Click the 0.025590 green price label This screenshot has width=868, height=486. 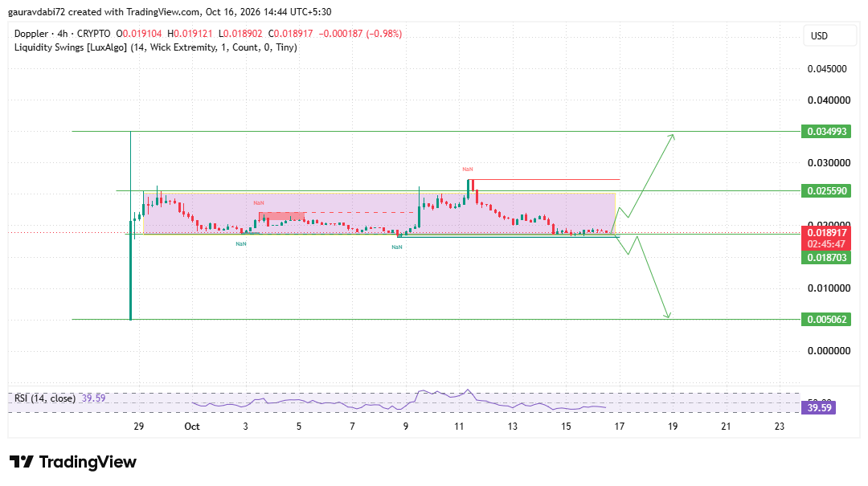[826, 191]
